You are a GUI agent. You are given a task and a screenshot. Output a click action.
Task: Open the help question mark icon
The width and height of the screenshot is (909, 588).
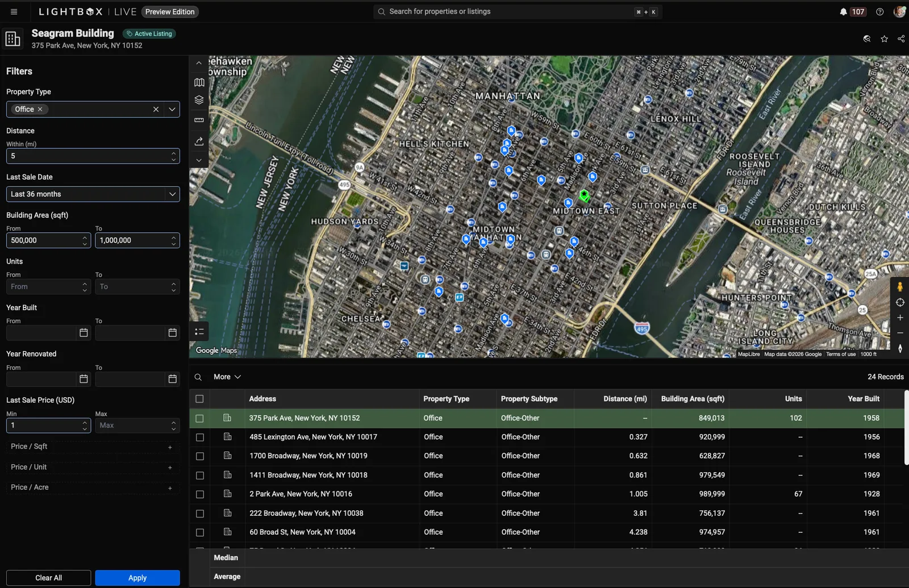tap(879, 11)
